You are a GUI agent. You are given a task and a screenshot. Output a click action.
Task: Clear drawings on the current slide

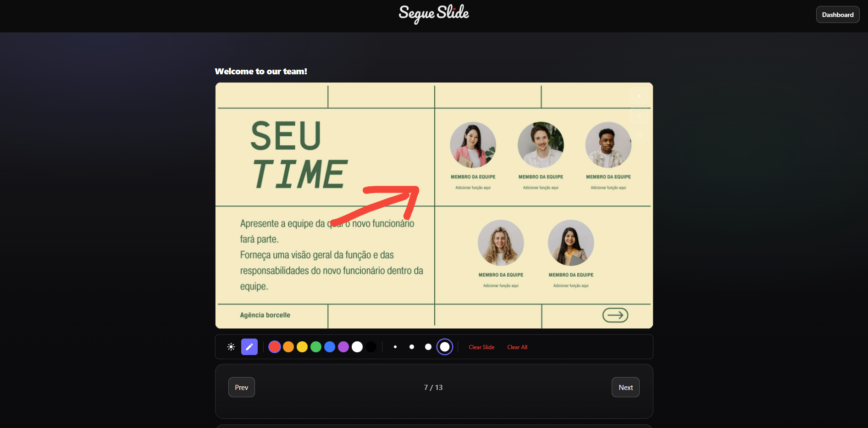coord(481,347)
